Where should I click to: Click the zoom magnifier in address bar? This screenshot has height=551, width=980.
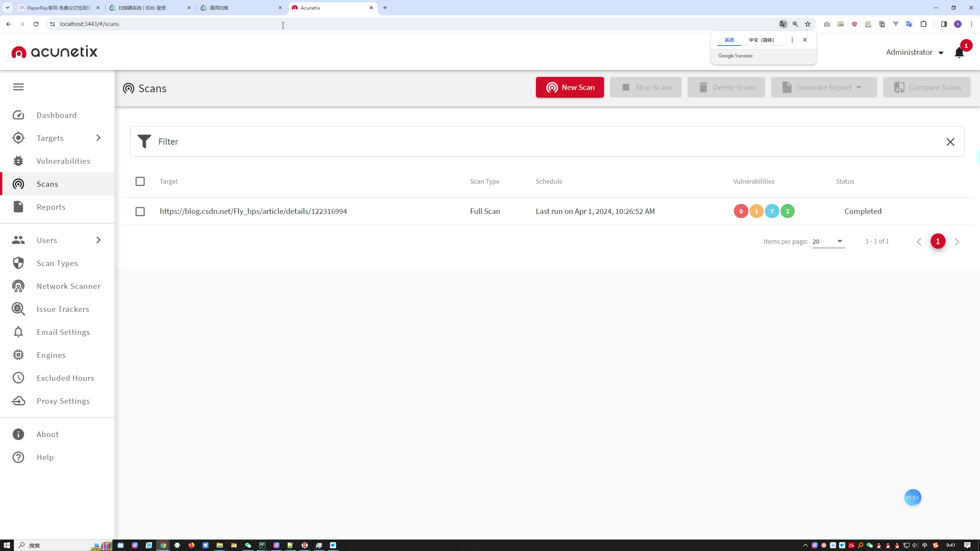tap(795, 24)
